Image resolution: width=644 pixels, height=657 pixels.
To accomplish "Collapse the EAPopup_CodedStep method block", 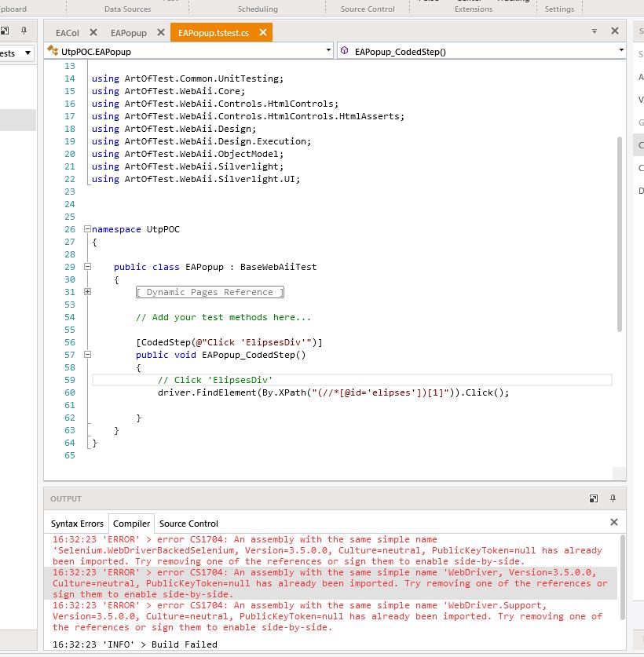I will 87,355.
